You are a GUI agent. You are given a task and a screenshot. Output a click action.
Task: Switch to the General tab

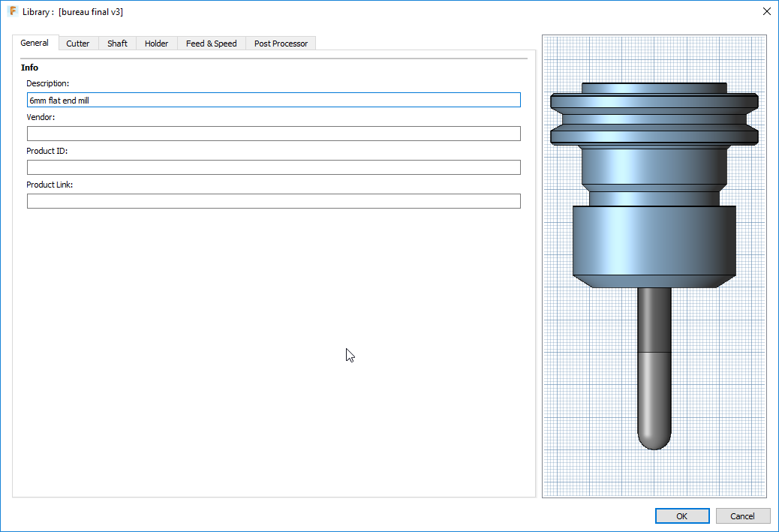35,43
